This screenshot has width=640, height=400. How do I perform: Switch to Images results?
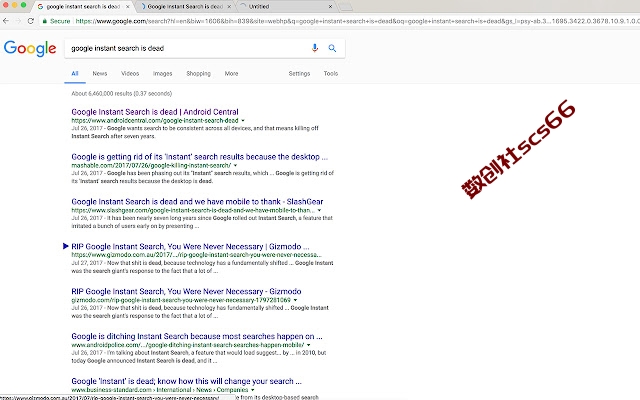[x=162, y=73]
